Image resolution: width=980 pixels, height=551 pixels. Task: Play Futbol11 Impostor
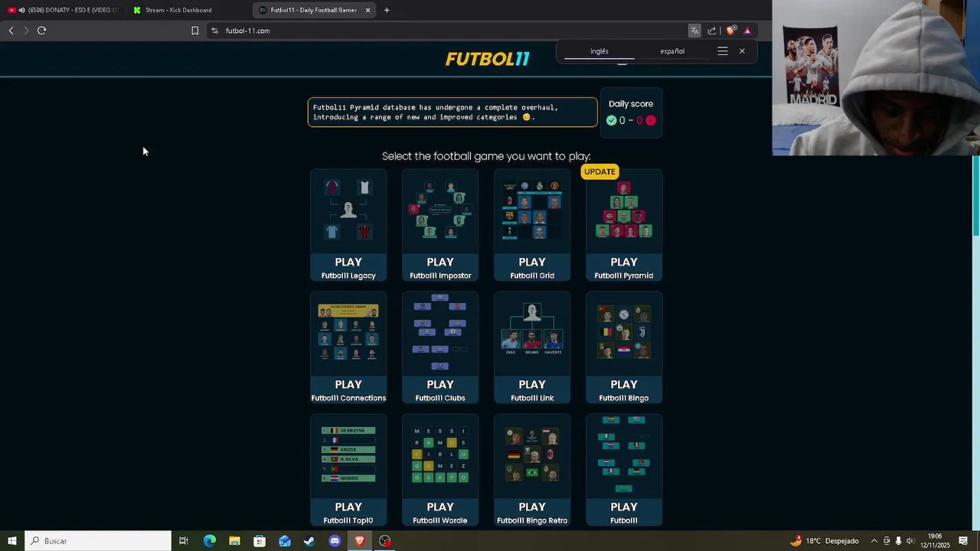(x=440, y=268)
